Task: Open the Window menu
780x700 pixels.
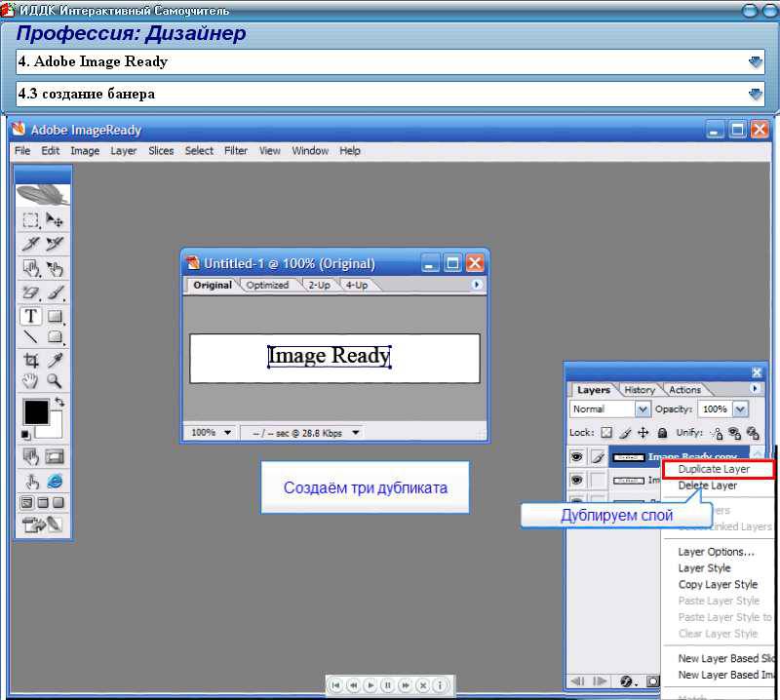Action: (310, 151)
